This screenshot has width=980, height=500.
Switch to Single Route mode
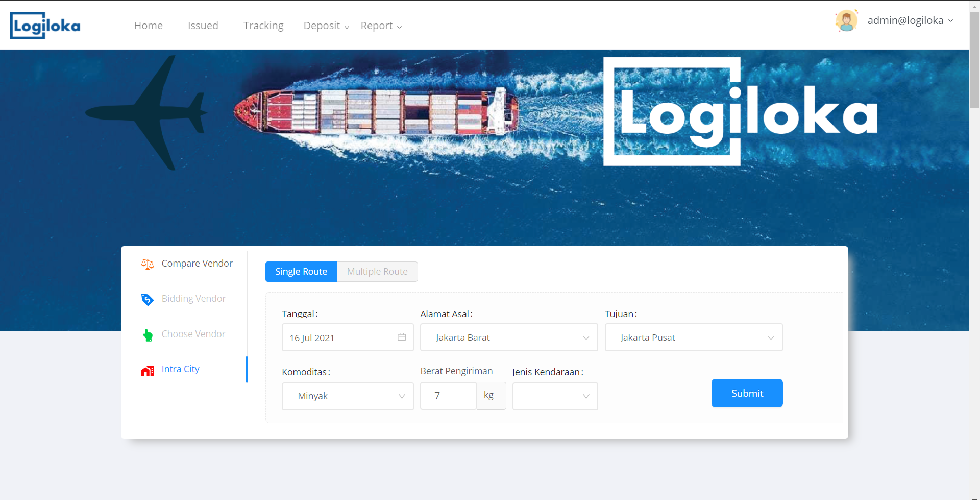coord(301,272)
